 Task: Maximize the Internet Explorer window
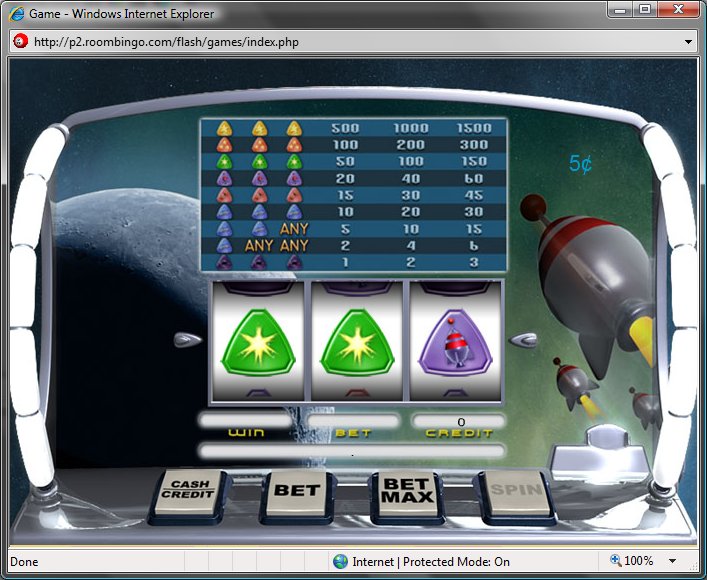pos(645,9)
